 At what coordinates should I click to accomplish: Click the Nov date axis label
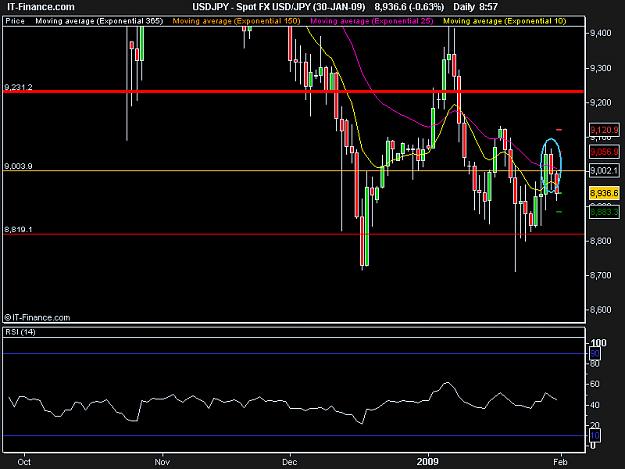(x=162, y=462)
